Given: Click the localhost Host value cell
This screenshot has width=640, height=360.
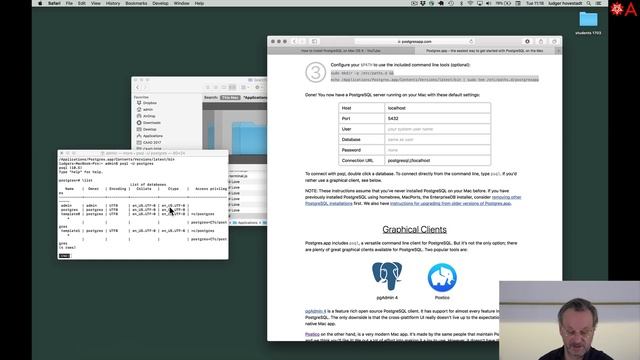Looking at the screenshot, I should click(x=438, y=108).
